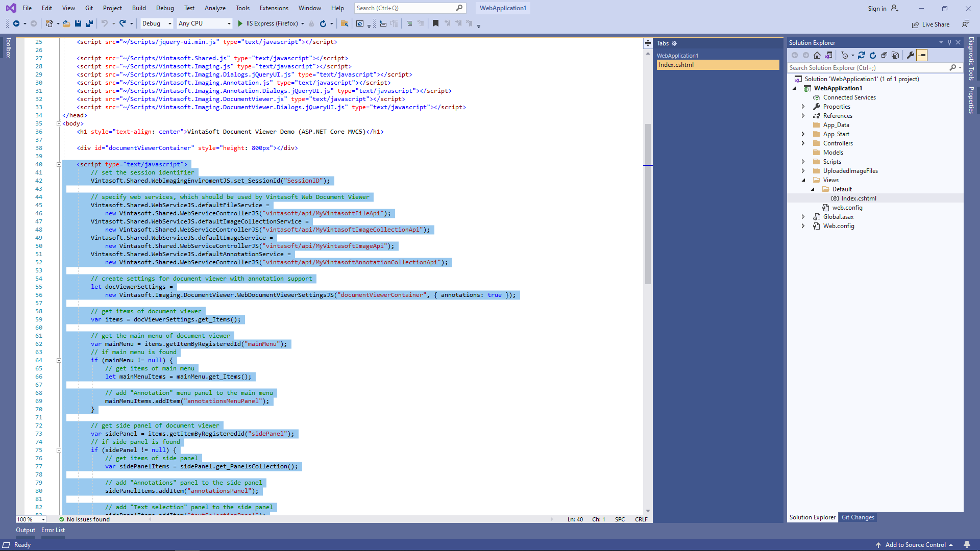Click Collapse All icon in Solution Explorer
Image resolution: width=980 pixels, height=551 pixels.
pos(884,55)
